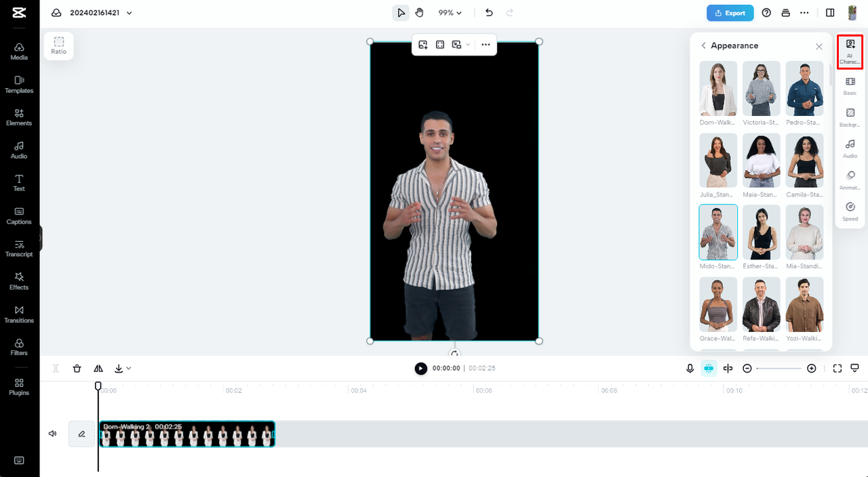The image size is (868, 477).
Task: Select the Hand pan tool
Action: click(x=419, y=13)
